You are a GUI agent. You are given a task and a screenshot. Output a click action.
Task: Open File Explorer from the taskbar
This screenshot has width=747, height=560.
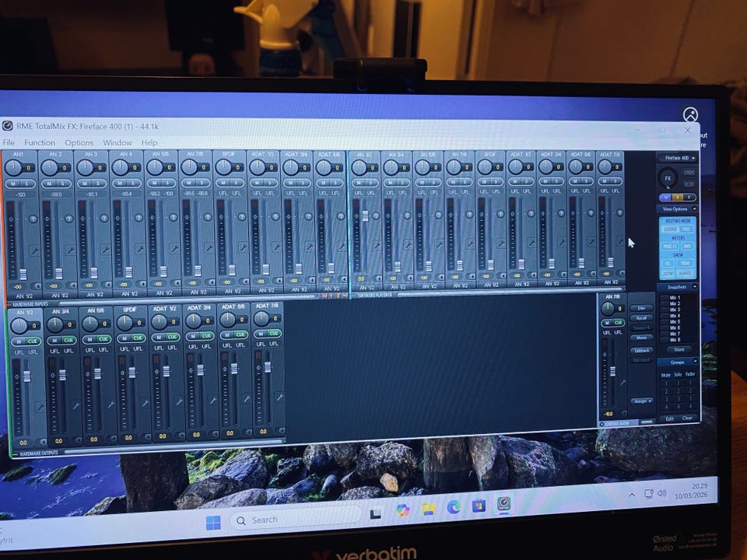click(x=428, y=509)
